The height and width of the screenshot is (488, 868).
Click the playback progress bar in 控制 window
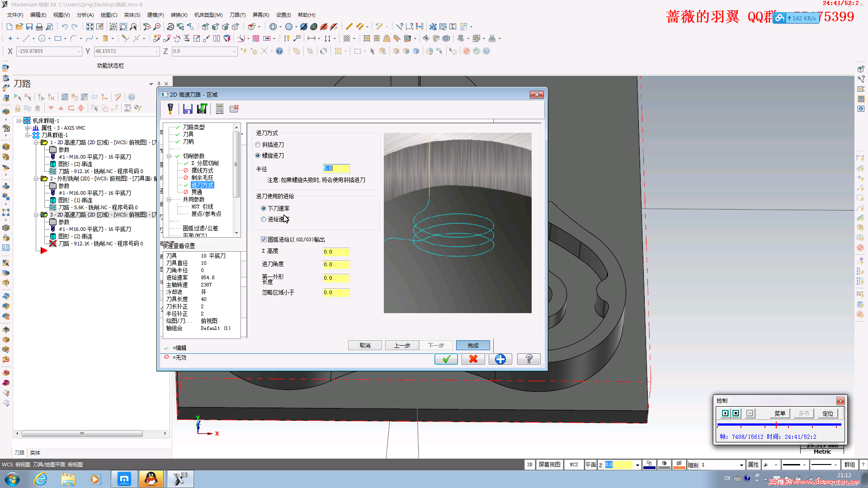[779, 425]
